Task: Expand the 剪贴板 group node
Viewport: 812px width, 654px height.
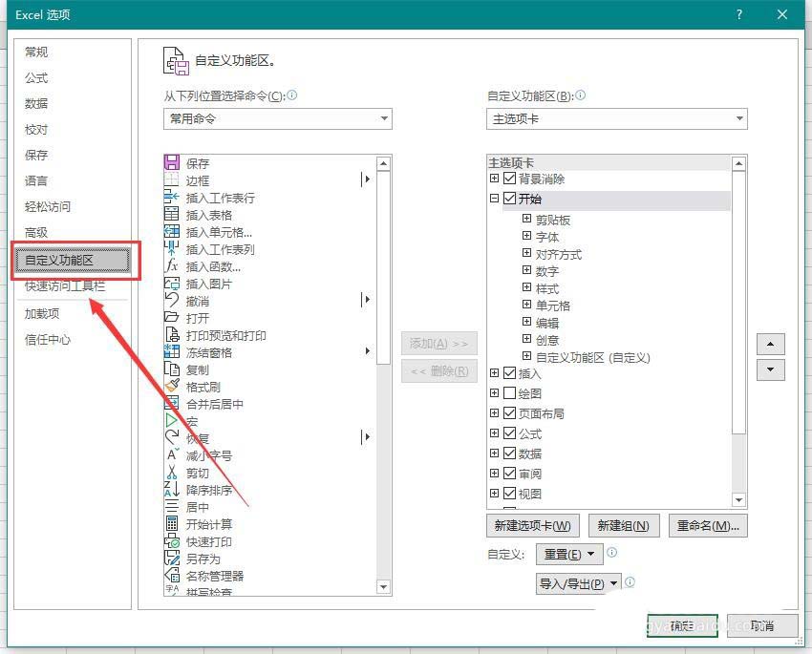Action: click(x=526, y=219)
